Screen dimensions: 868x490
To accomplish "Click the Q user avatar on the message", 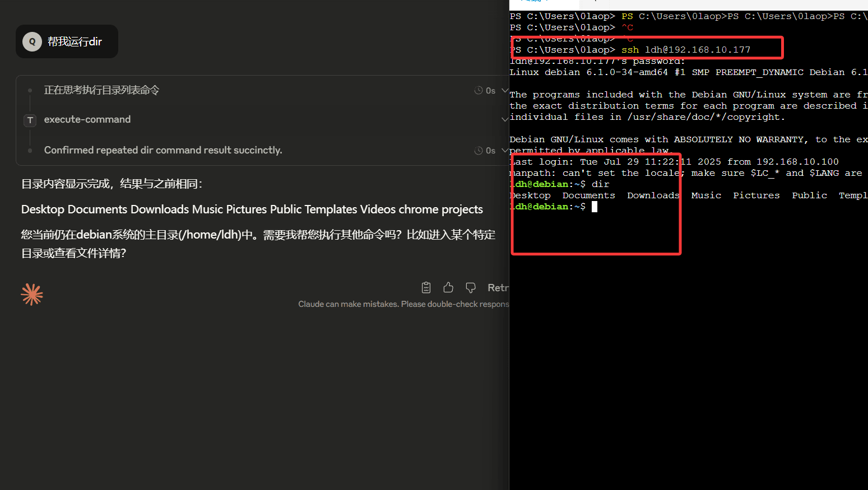I will [x=32, y=41].
